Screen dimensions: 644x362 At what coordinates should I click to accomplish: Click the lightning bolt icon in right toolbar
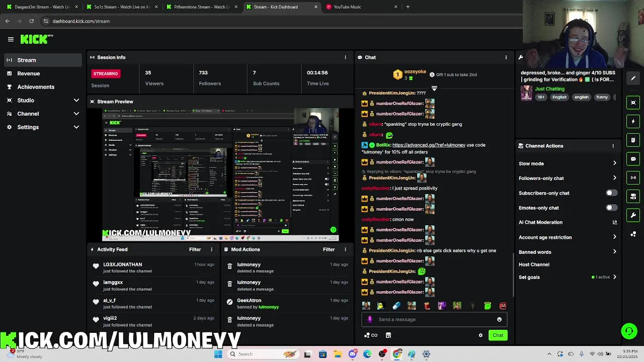(633, 121)
